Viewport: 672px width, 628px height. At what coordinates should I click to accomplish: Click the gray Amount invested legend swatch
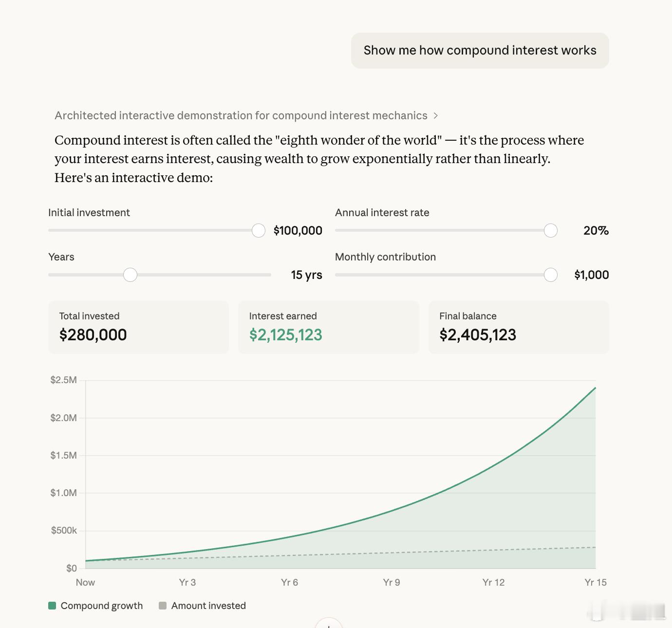[163, 606]
